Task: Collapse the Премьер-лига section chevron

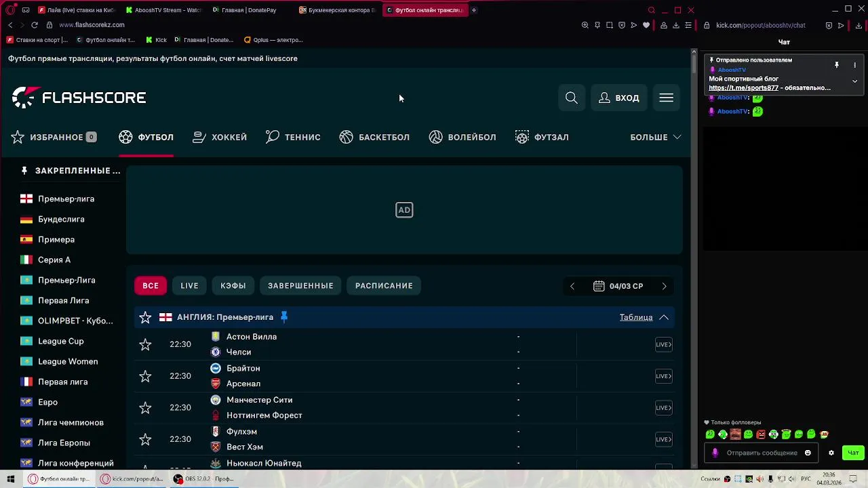Action: pyautogui.click(x=664, y=317)
